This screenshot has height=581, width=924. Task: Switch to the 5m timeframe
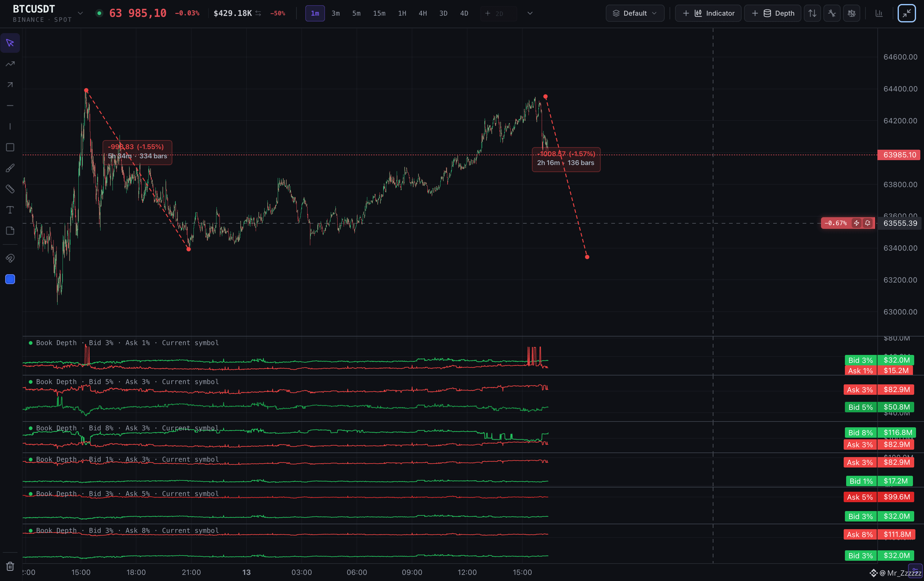(x=357, y=13)
